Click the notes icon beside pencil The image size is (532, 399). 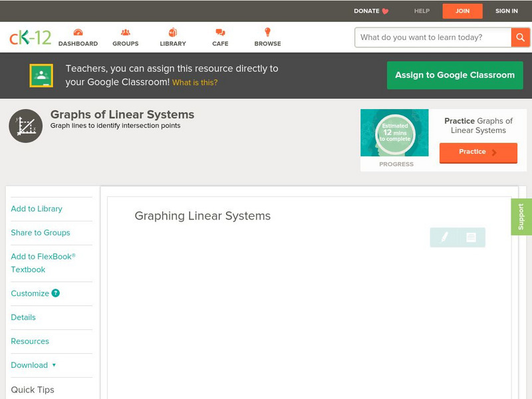click(471, 237)
